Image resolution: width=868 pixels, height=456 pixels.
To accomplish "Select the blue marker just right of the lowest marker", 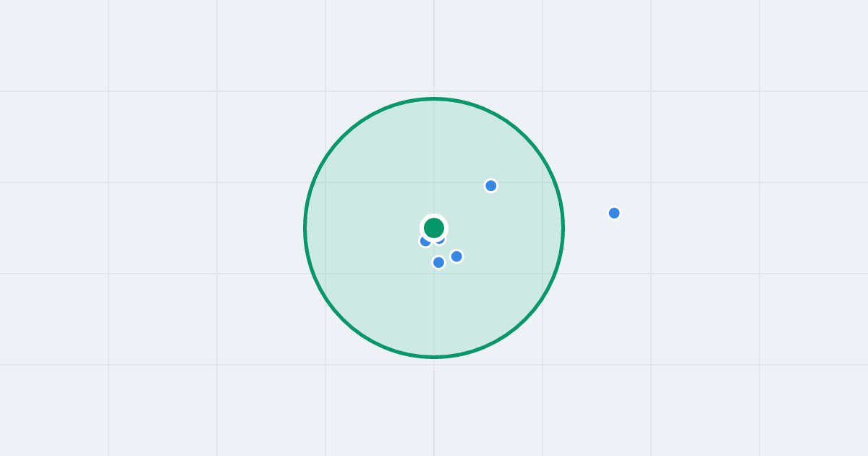I will 456,256.
